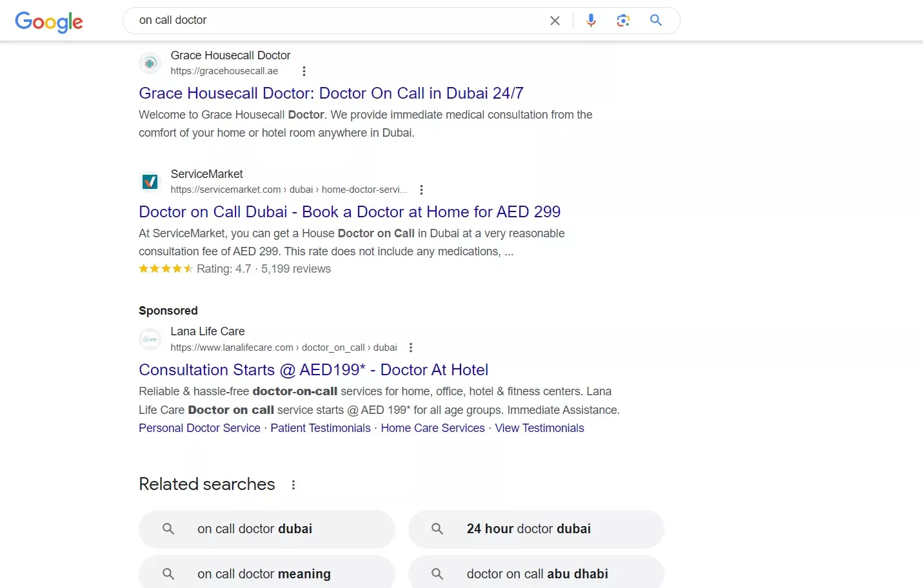Click the ServiceMarket star rating icons
This screenshot has height=588, width=923.
click(x=166, y=269)
